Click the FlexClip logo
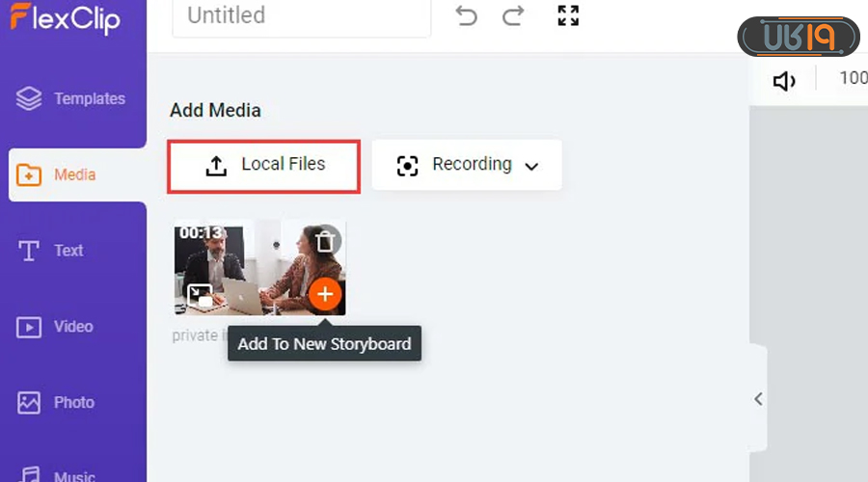868x482 pixels. (x=66, y=17)
